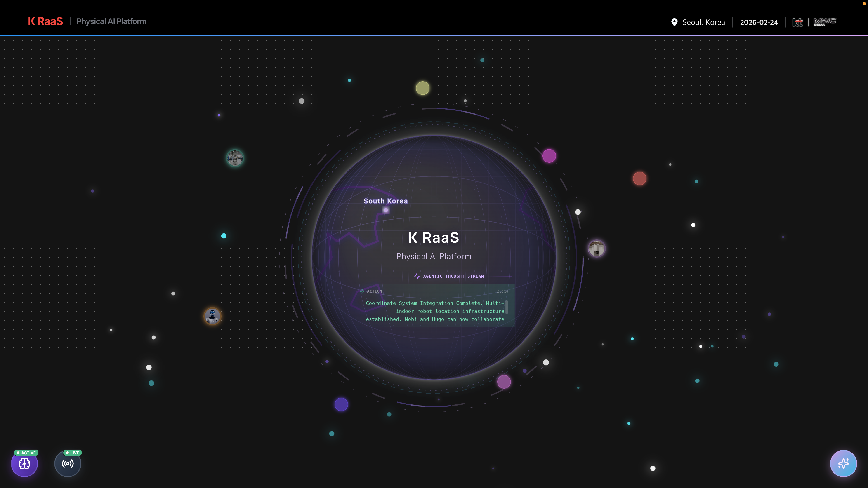868x488 pixels.
Task: Open the lilac-bordered white robot thumbnail
Action: (x=597, y=249)
